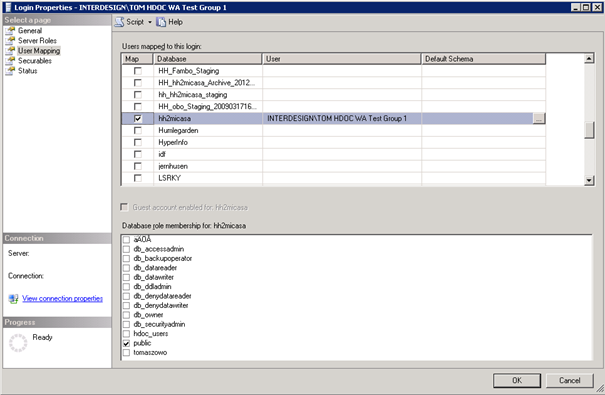Check the db_denydatareader role

(x=126, y=296)
